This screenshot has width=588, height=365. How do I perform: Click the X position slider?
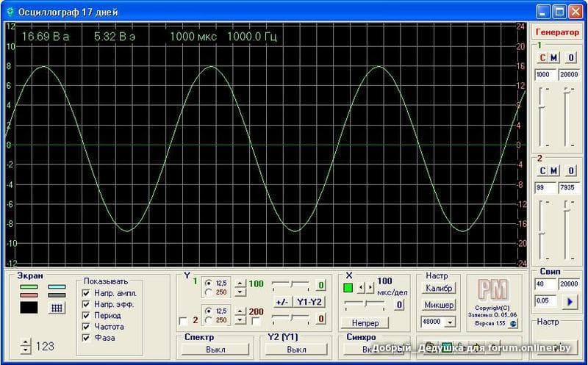point(364,303)
